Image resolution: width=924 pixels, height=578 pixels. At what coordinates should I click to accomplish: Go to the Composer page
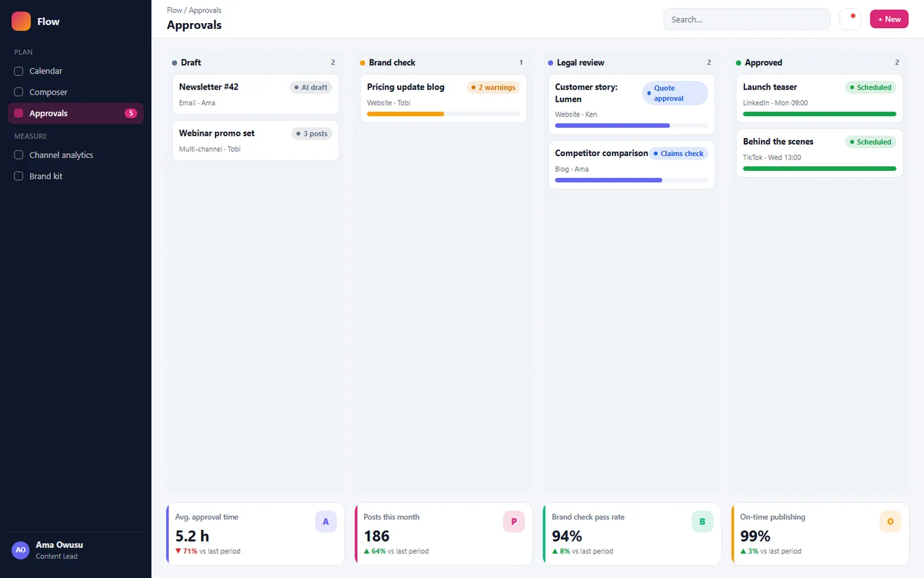(76, 92)
